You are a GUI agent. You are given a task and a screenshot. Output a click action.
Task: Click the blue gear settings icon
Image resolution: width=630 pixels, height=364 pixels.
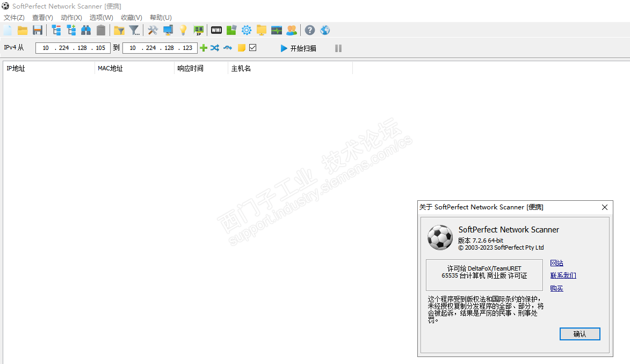point(247,30)
